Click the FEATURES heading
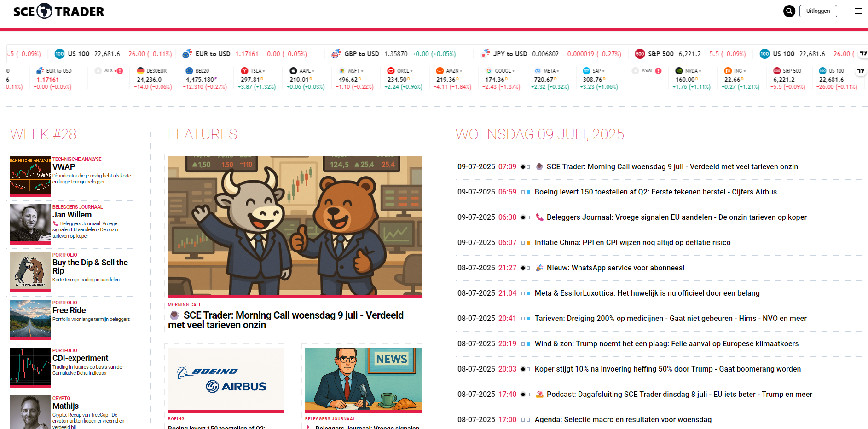868x429 pixels. click(203, 134)
